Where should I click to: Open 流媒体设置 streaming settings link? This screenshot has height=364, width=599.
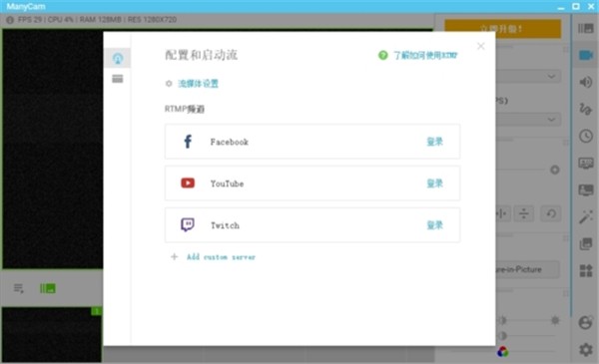(199, 84)
